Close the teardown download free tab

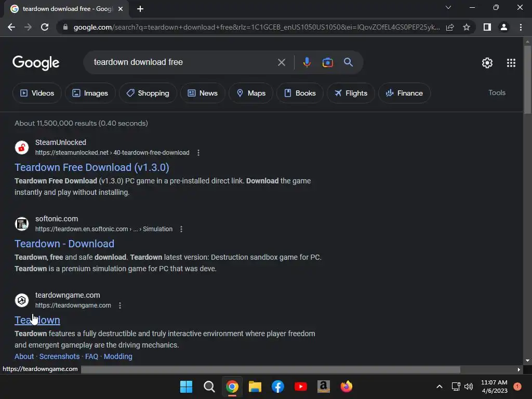coord(121,9)
